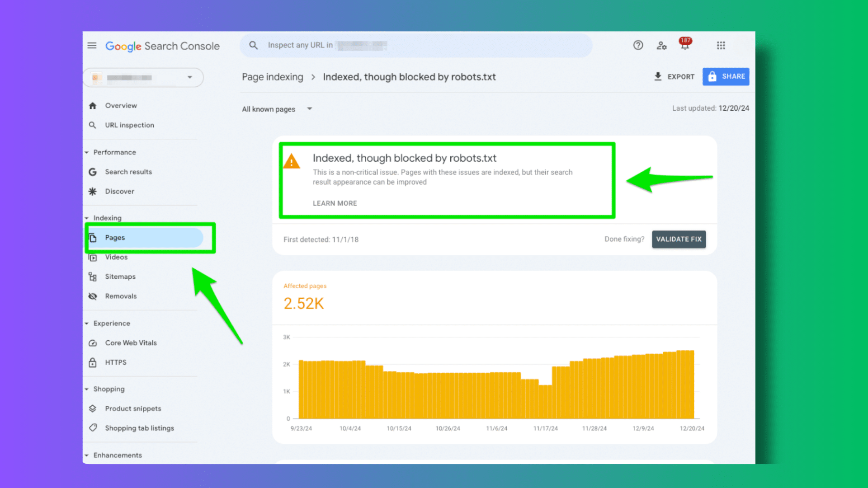Screen dimensions: 868x488
Task: Collapse the Experience section
Action: [86, 324]
